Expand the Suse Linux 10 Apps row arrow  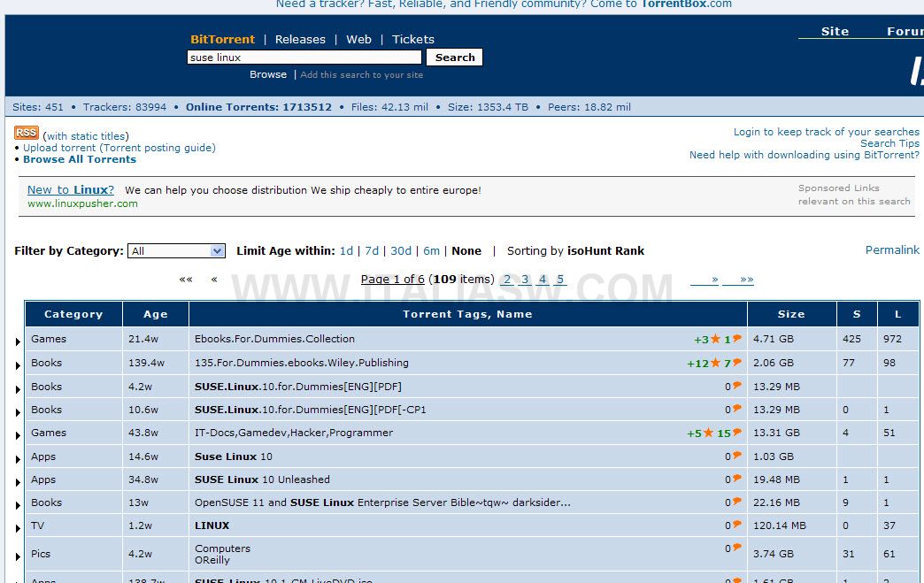point(18,459)
